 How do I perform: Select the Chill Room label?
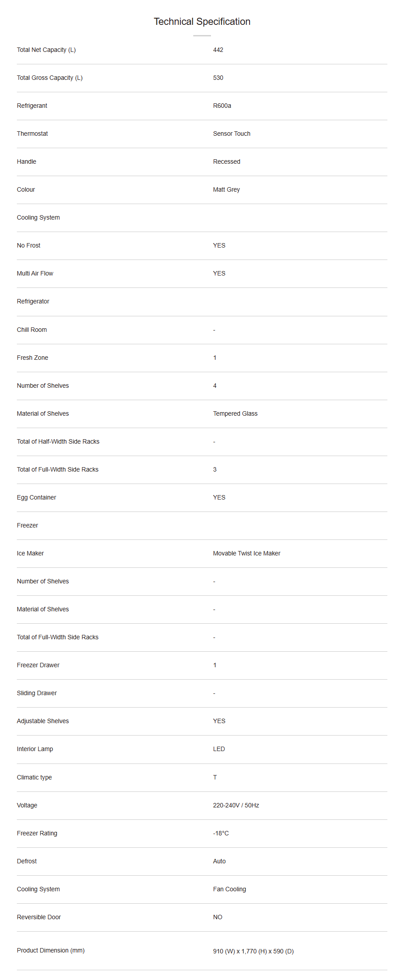32,330
